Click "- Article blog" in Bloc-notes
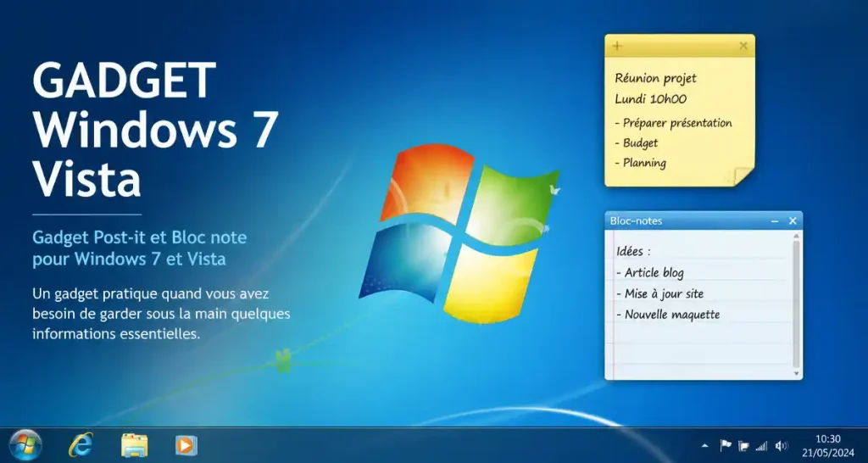The width and height of the screenshot is (868, 463). pyautogui.click(x=650, y=272)
